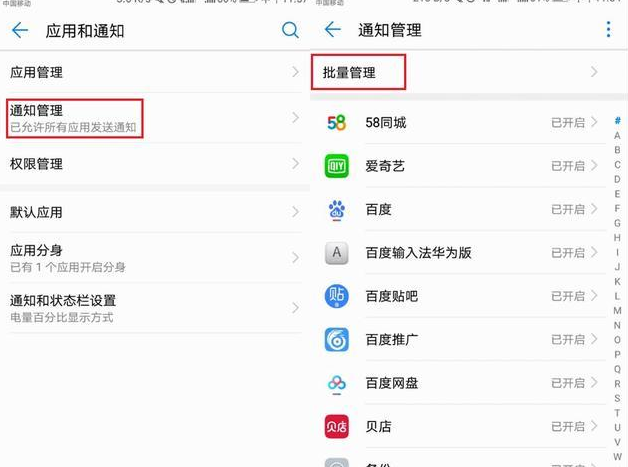The height and width of the screenshot is (467, 628).
Task: Go back from 应用和通知 screen
Action: [20, 30]
